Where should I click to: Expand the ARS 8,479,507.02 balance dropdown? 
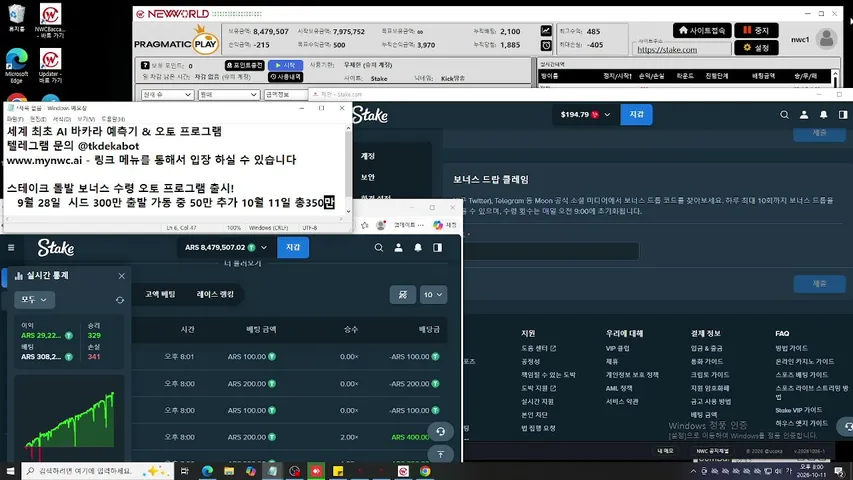[264, 248]
